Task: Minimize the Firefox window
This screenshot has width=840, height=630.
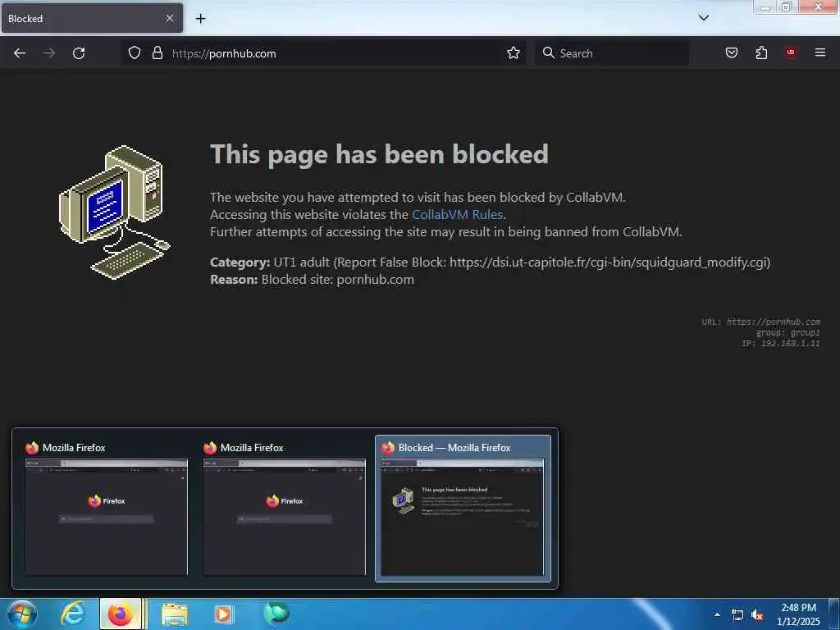Action: point(765,7)
